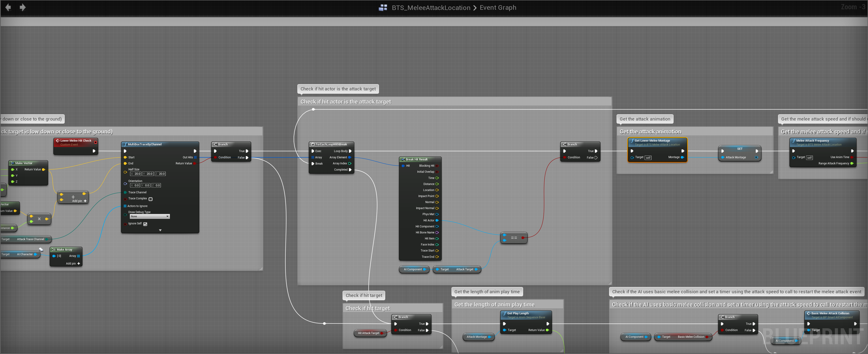Viewport: 868px width, 354px height.
Task: Click the Lower Melee Hit Check event icon
Action: coord(58,140)
